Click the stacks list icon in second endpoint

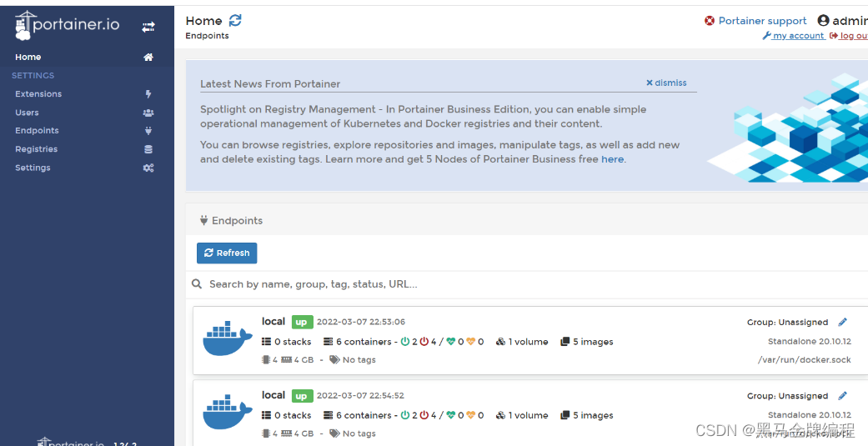point(266,415)
